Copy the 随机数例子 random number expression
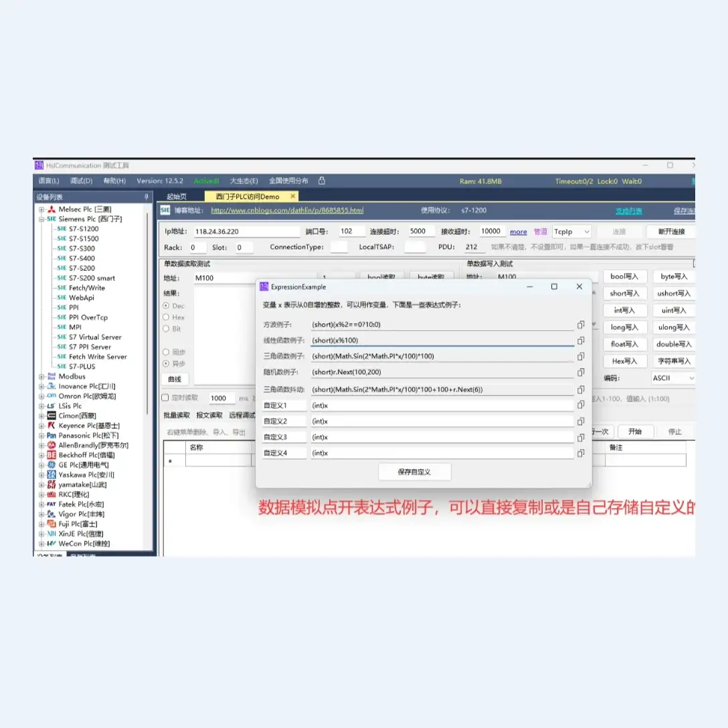 [x=581, y=373]
